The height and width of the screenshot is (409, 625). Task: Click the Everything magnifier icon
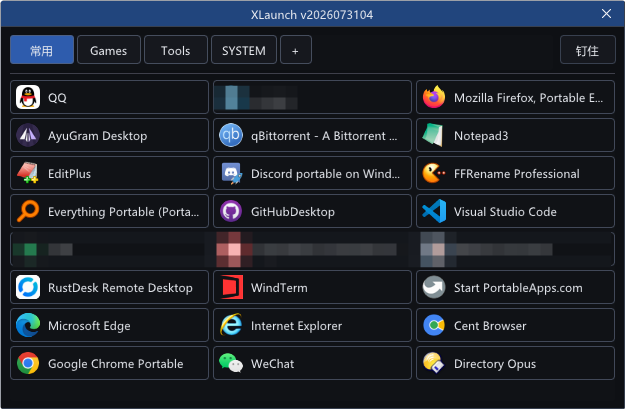click(x=28, y=211)
